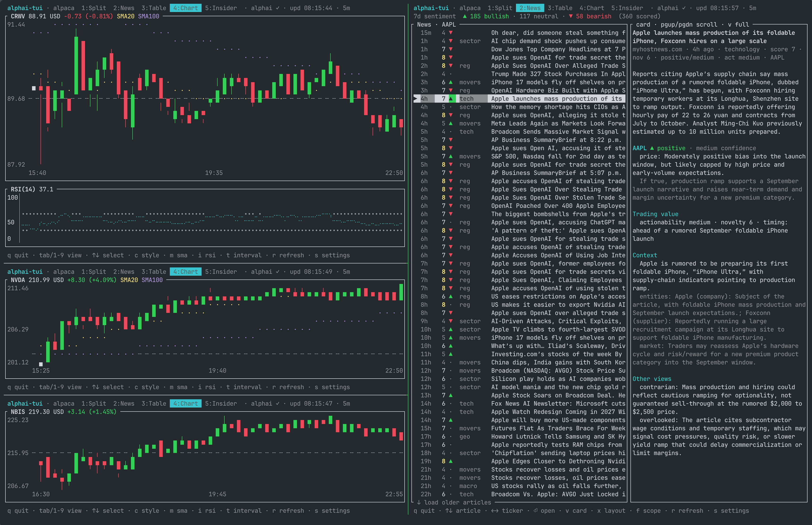Switch to 4:Chart tab in news pane

coord(592,8)
